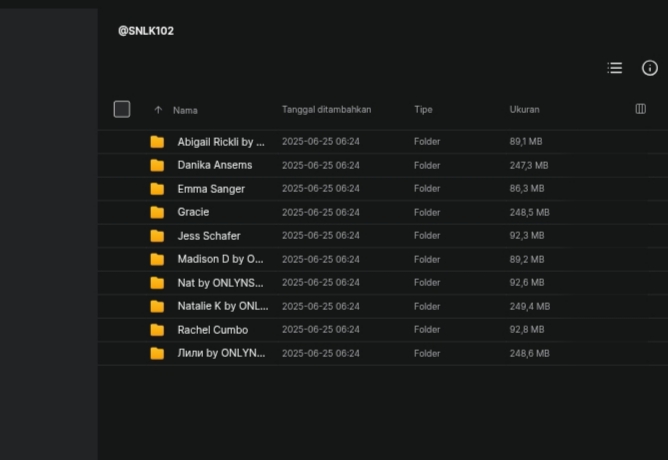
Task: Click the Folder type in Лили row
Action: [x=427, y=353]
